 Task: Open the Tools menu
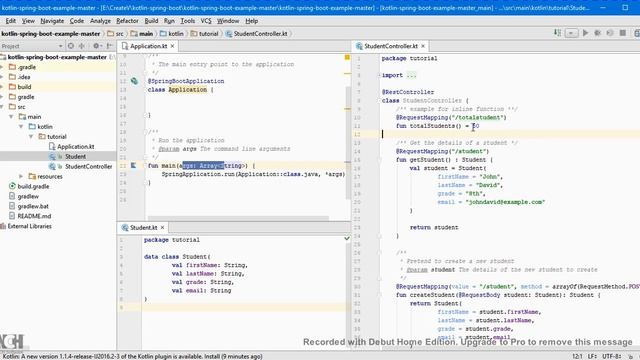click(187, 21)
